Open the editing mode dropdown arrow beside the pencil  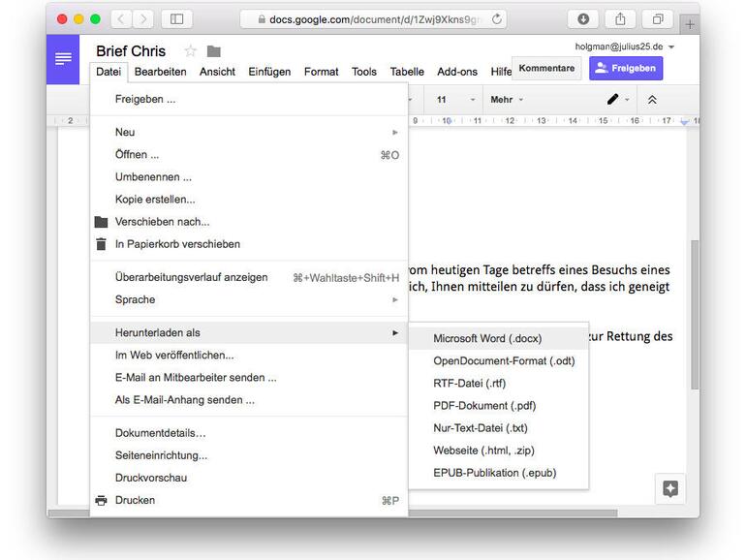pyautogui.click(x=627, y=100)
